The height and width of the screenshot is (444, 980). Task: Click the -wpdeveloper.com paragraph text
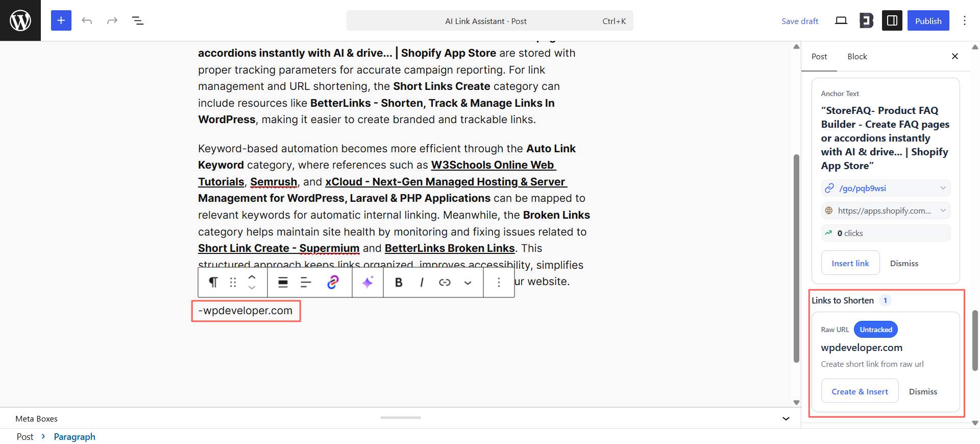(246, 311)
